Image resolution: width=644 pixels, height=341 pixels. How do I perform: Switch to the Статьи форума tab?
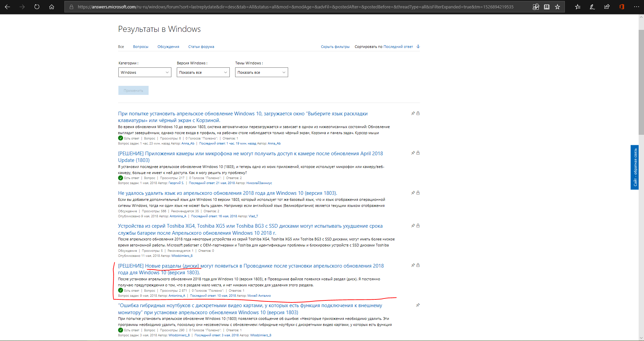point(201,47)
